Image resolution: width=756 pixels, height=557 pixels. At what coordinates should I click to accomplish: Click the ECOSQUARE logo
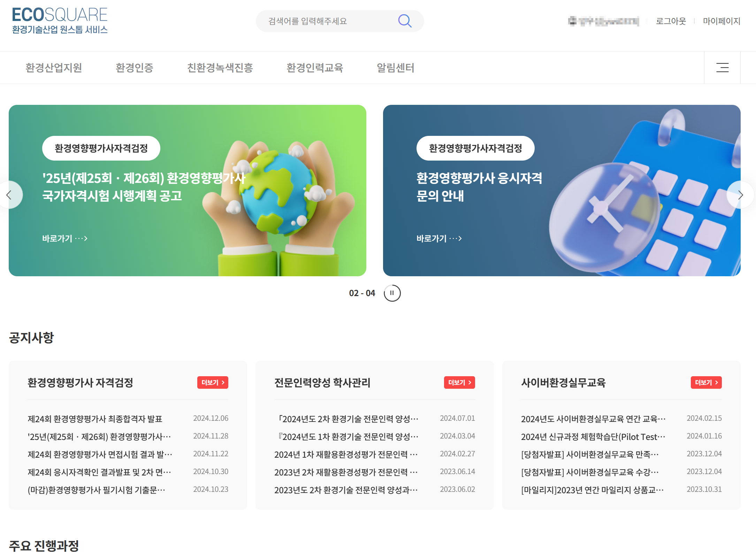60,21
